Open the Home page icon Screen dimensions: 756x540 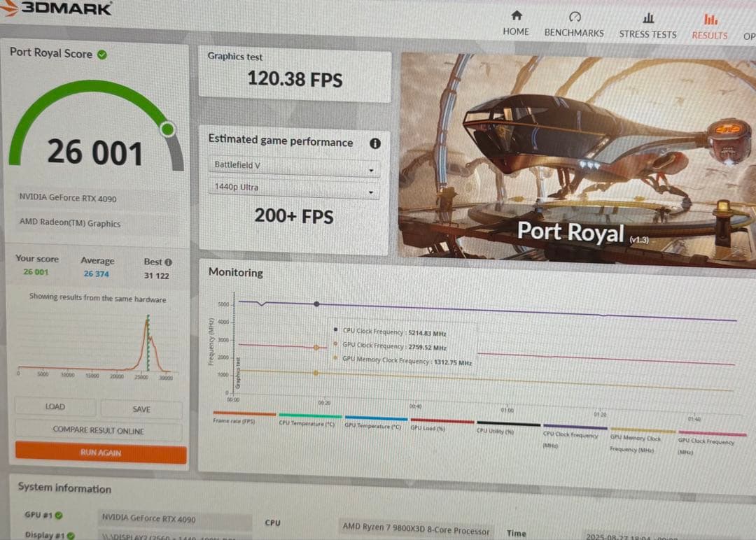pos(516,16)
